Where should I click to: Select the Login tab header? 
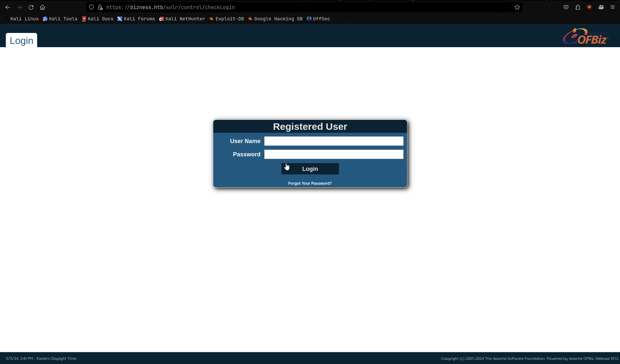[x=21, y=41]
